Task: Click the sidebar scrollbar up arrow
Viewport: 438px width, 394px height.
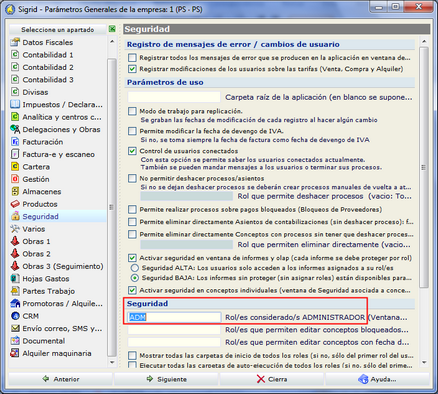Action: (112, 42)
